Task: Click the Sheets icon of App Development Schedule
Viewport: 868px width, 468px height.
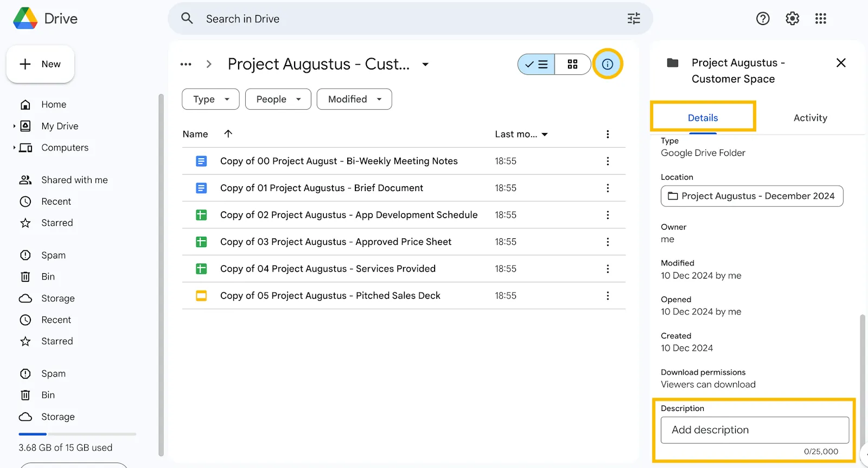Action: point(201,215)
